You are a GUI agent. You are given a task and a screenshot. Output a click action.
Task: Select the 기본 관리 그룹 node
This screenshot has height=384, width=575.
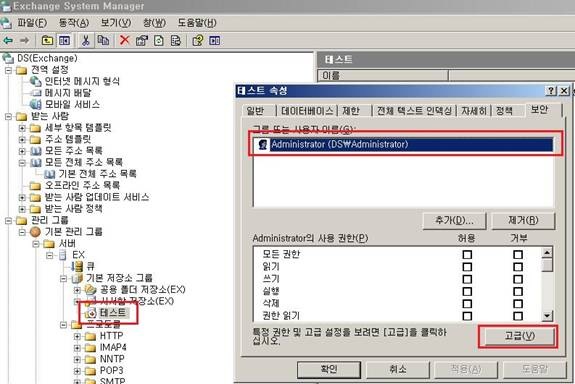click(73, 231)
